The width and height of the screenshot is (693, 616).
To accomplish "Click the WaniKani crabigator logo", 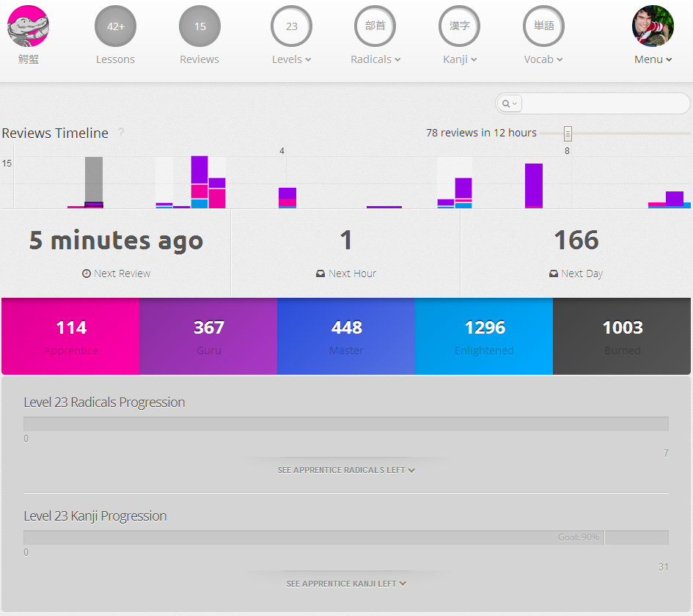I will 28,26.
